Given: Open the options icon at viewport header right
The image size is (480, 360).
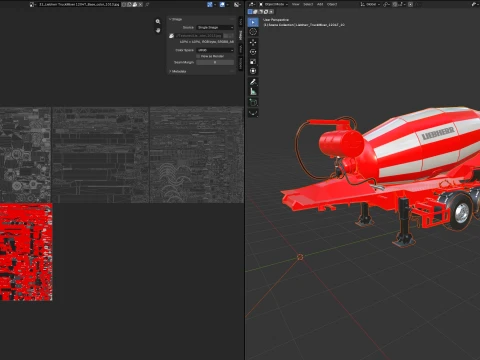Looking at the screenshot, I should pyautogui.click(x=474, y=4).
